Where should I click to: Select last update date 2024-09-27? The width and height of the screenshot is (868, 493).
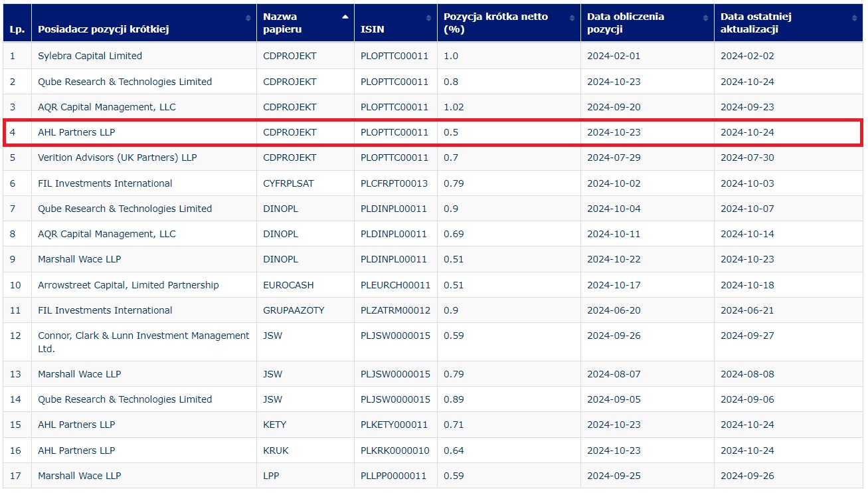(747, 336)
